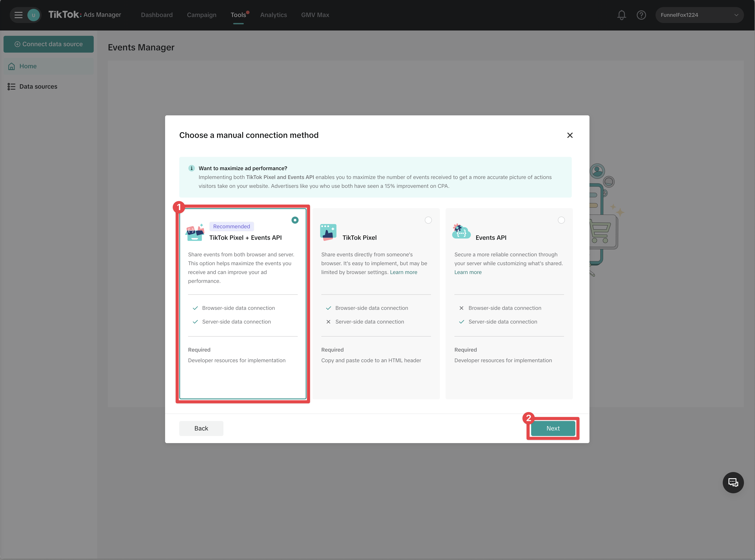Click the TikTok Pixel illustration icon

click(x=328, y=232)
